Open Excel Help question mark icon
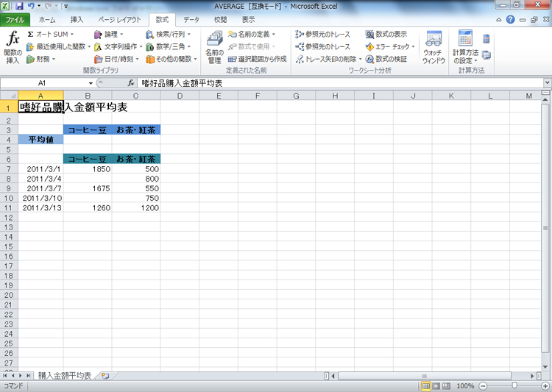Screen dimensions: 552x392 510,20
